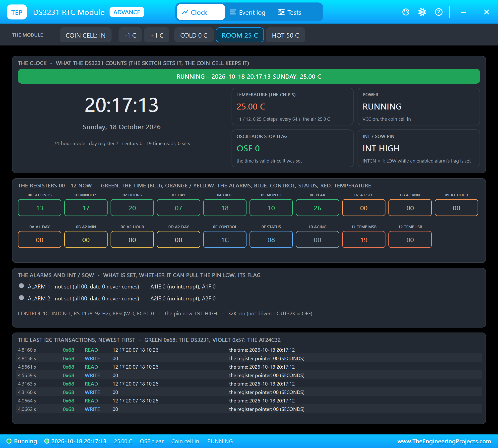498x448 pixels.
Task: Raise temperature with +1 C button
Action: click(x=157, y=35)
